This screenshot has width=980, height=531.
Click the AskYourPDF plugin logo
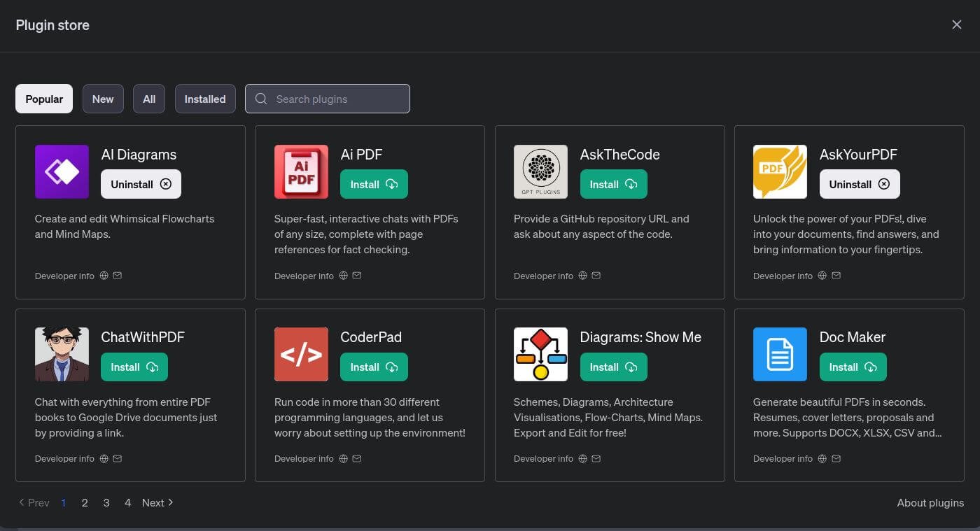(x=780, y=171)
